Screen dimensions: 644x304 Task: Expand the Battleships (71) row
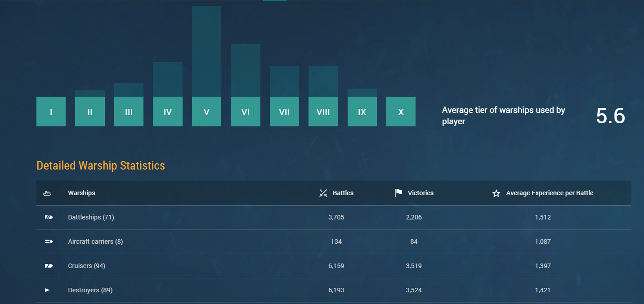tap(91, 218)
